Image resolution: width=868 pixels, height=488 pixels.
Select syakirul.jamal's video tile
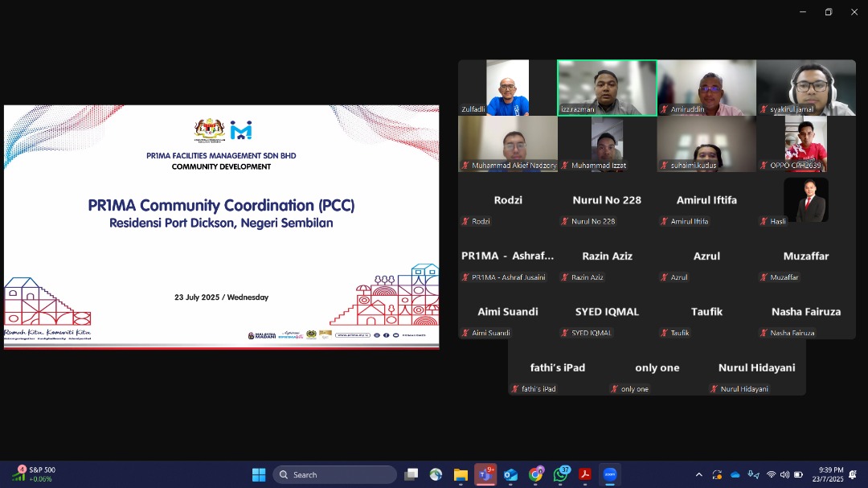pos(806,88)
